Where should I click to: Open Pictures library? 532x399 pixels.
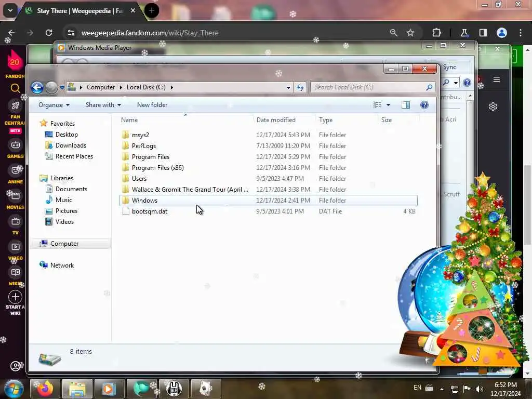coord(66,211)
